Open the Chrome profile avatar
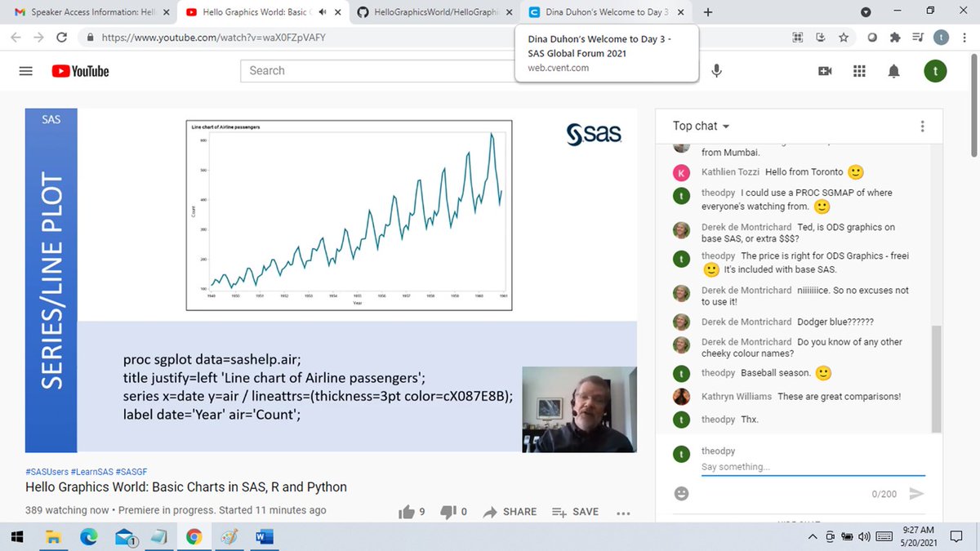 [943, 38]
